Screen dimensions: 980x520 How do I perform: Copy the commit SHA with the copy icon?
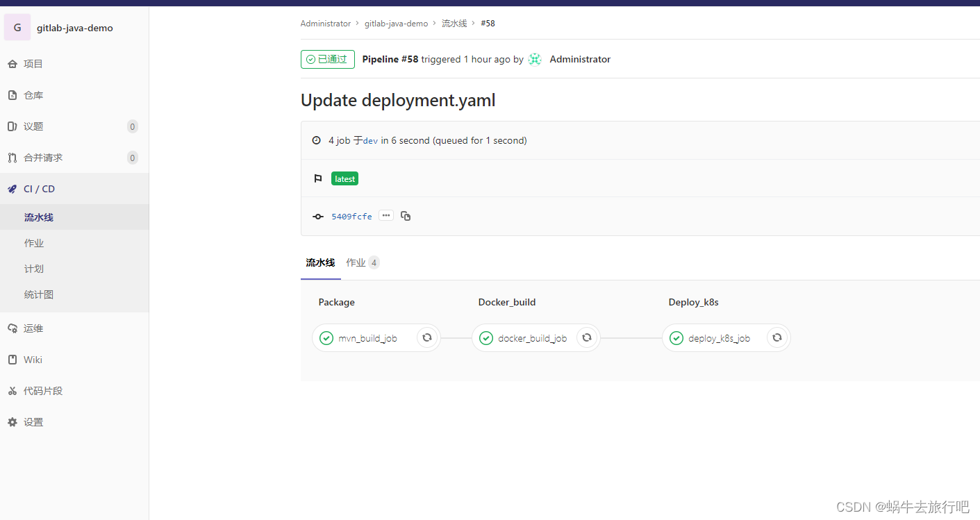tap(406, 216)
